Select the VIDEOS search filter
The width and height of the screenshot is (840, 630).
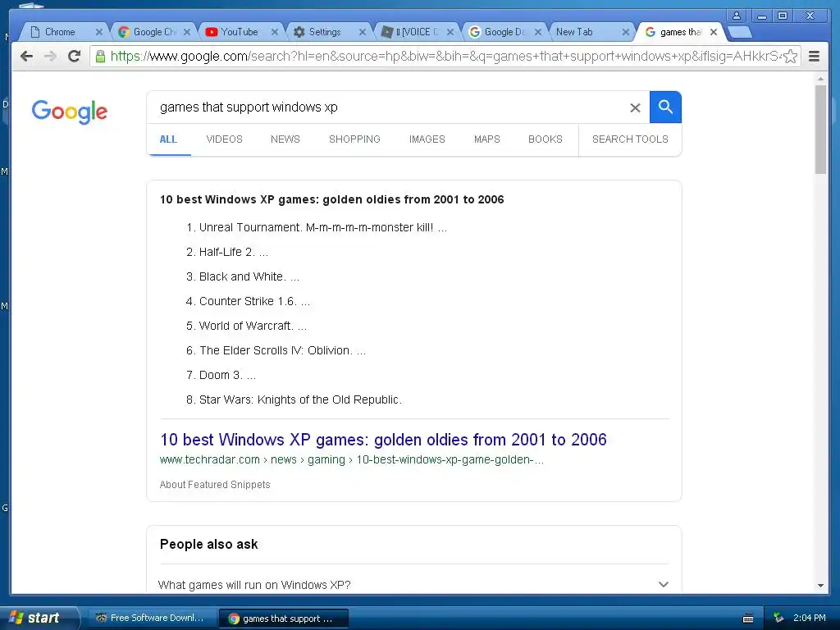click(x=224, y=139)
